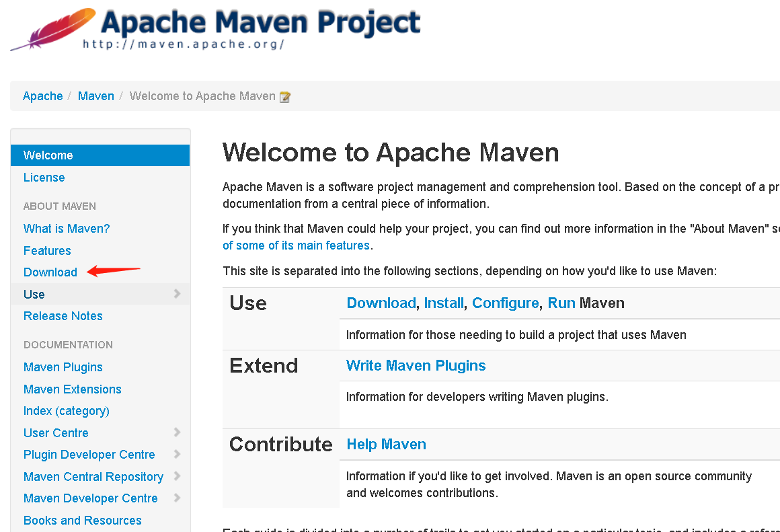
Task: Open What is Maven? in sidebar
Action: [67, 229]
